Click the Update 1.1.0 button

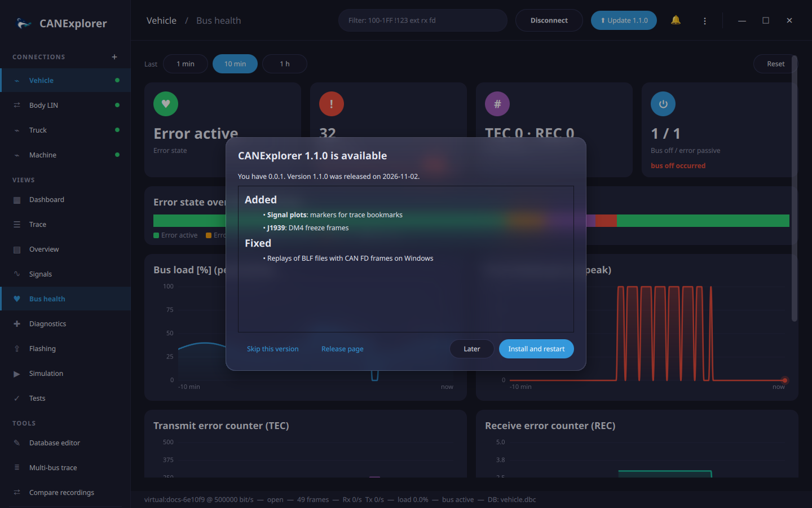(x=624, y=20)
